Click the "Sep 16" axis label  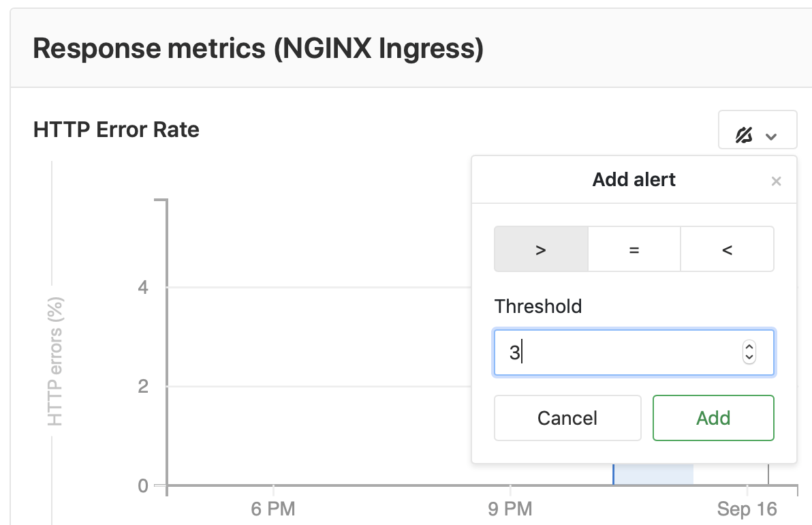click(x=747, y=509)
